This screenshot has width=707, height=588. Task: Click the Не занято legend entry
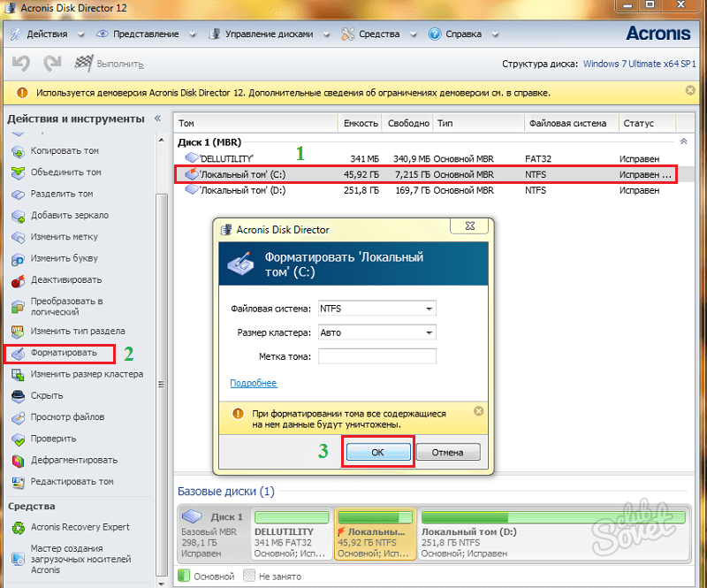pyautogui.click(x=272, y=577)
